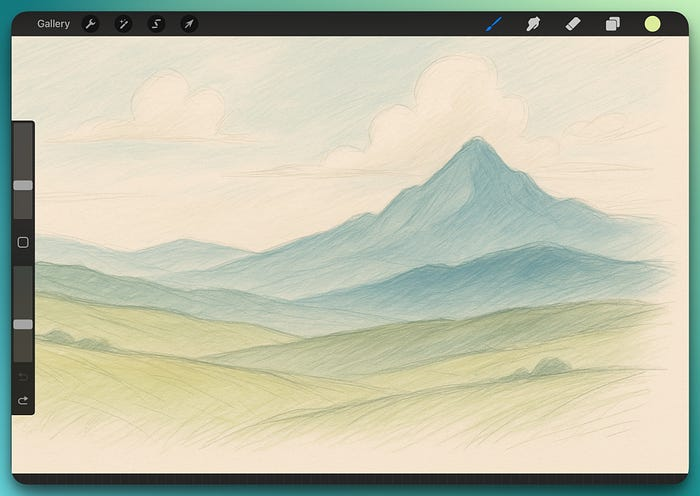
Task: Click the brush size slider handle
Action: (23, 185)
